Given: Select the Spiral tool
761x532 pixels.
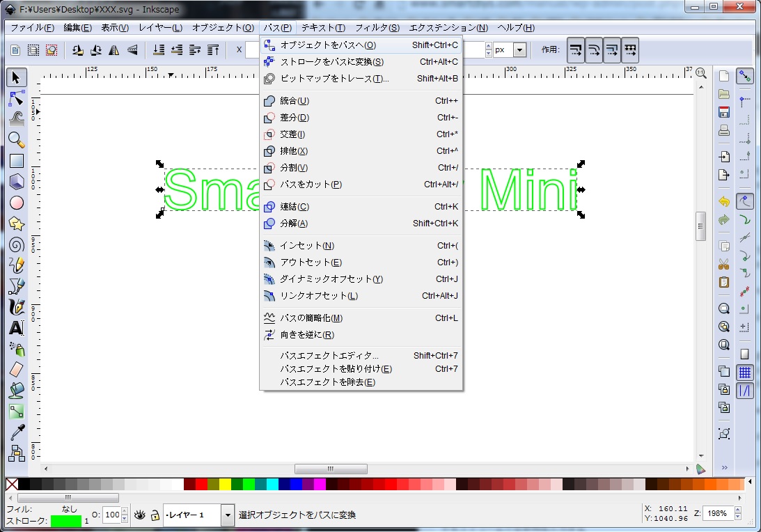Looking at the screenshot, I should point(17,244).
